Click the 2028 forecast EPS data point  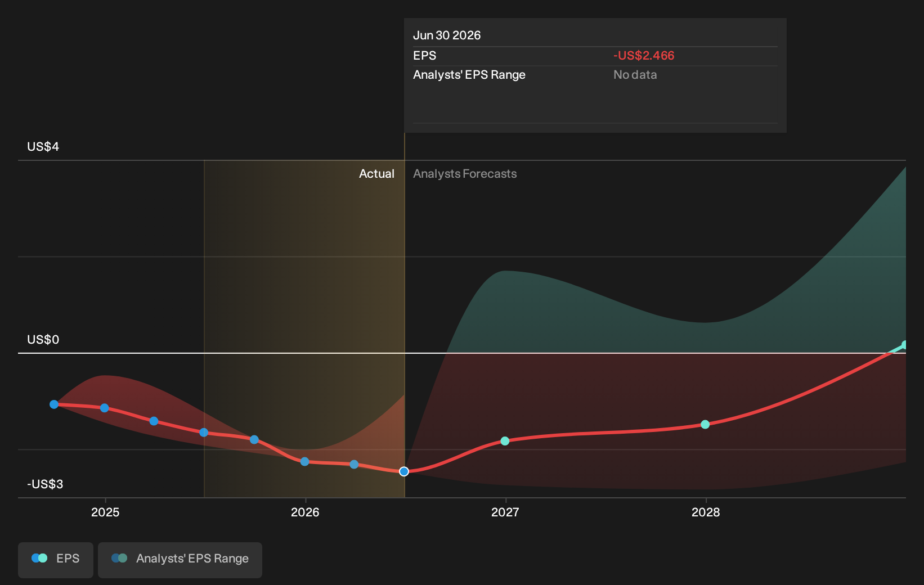pos(705,425)
